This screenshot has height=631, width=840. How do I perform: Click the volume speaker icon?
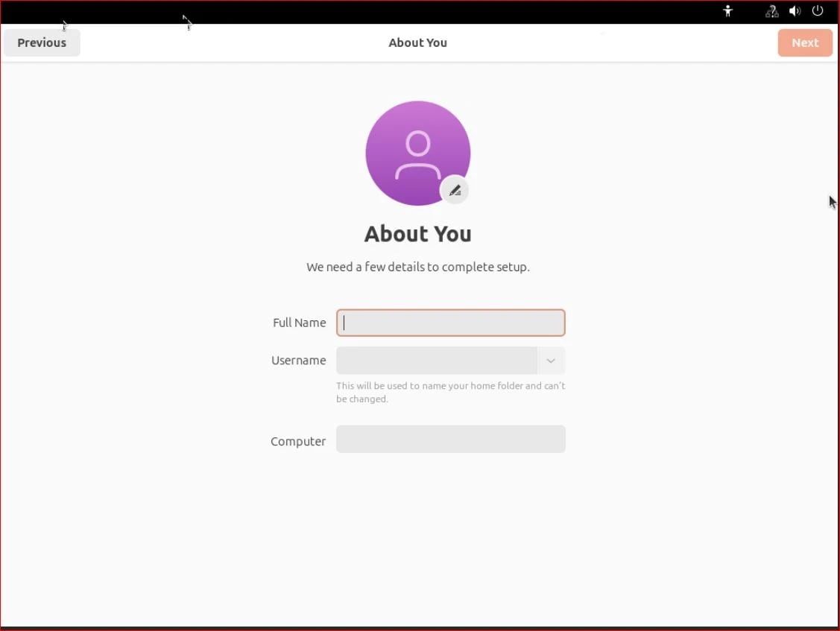point(795,10)
